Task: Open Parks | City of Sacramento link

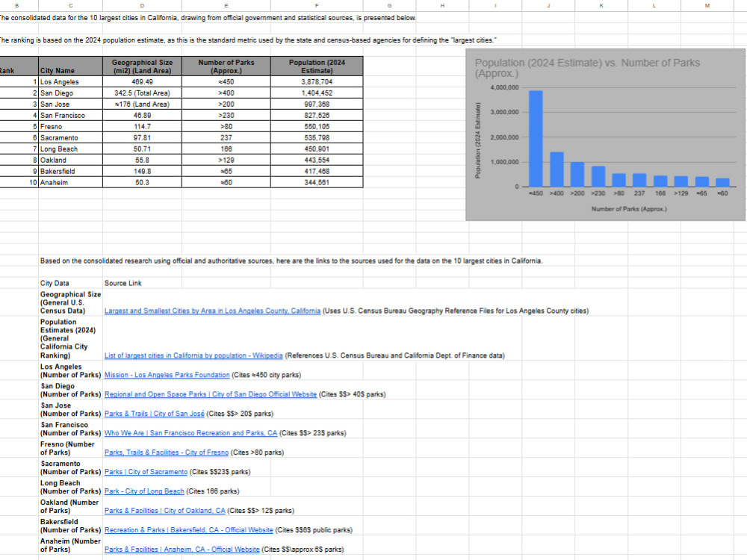Action: (x=146, y=472)
